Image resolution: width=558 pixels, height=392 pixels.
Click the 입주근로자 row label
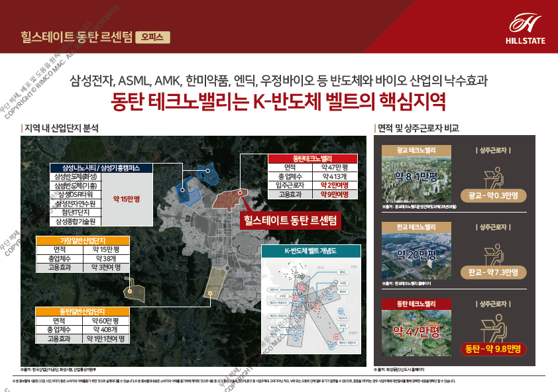click(x=290, y=185)
